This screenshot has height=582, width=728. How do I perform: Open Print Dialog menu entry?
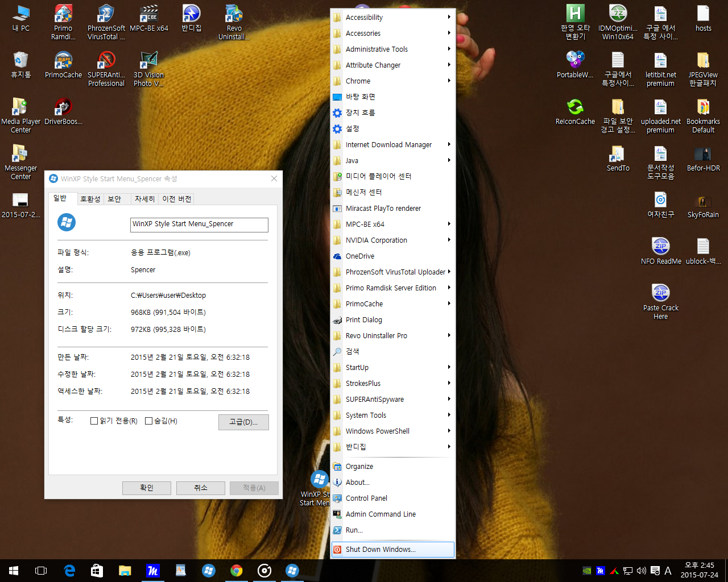point(392,320)
